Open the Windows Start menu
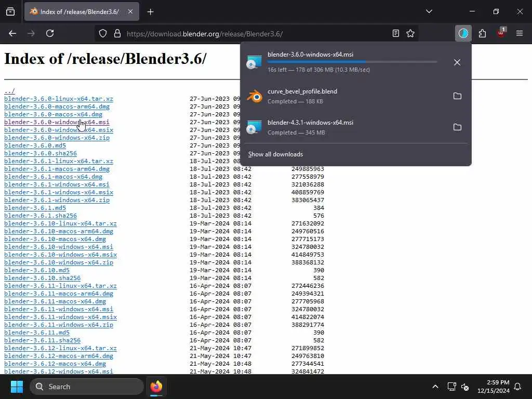Viewport: 532px width, 399px height. point(17,387)
